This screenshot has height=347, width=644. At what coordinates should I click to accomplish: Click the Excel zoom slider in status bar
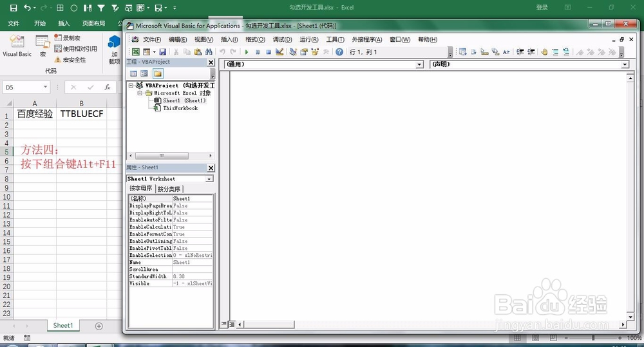pyautogui.click(x=593, y=337)
